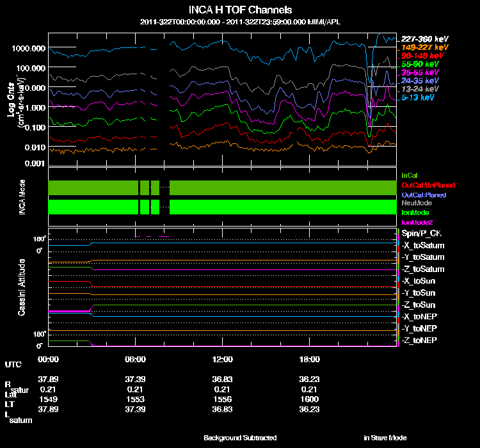Select the 55-90 keV green legend entry

(x=419, y=64)
